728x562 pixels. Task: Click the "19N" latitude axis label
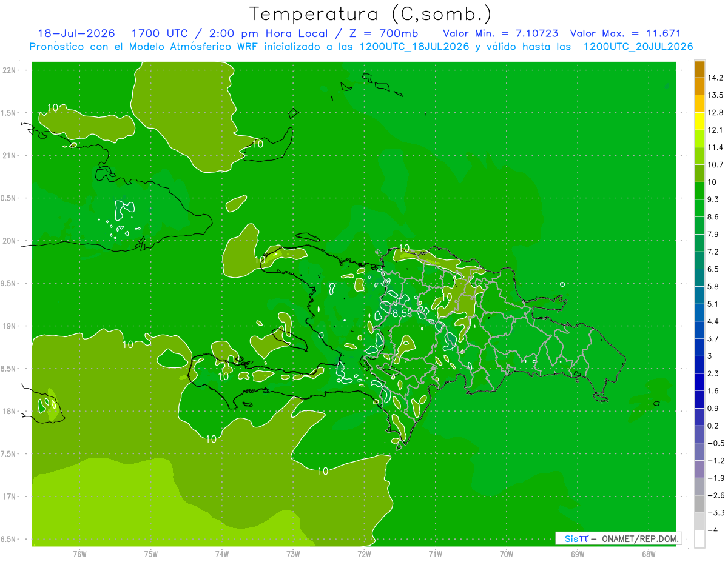pyautogui.click(x=9, y=326)
